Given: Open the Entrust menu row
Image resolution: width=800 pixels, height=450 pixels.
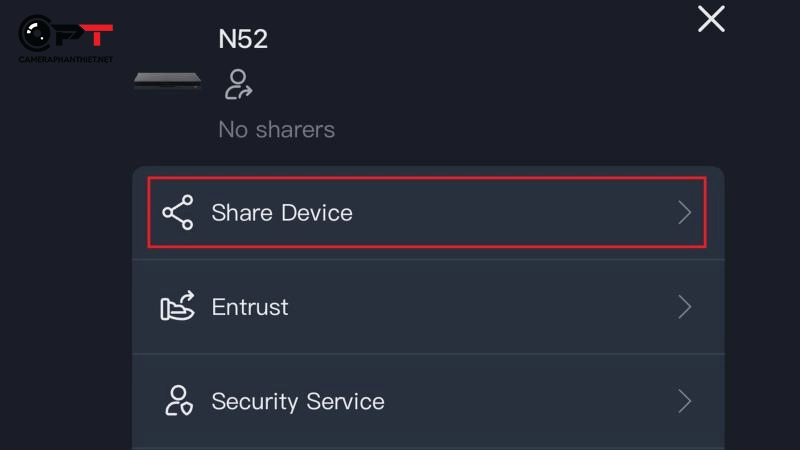Looking at the screenshot, I should [x=428, y=307].
